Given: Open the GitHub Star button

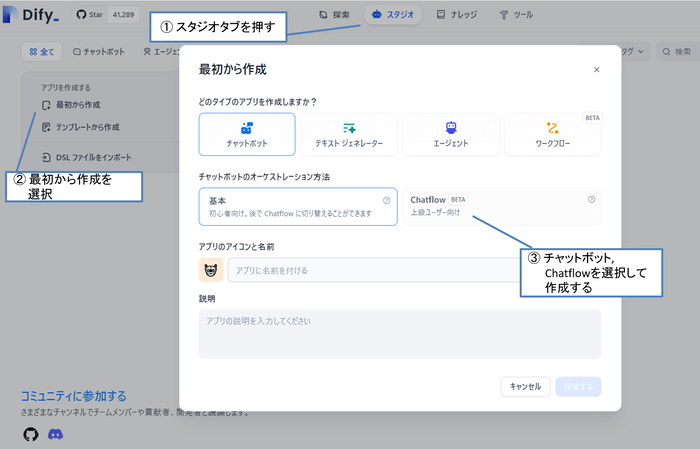Looking at the screenshot, I should click(90, 15).
